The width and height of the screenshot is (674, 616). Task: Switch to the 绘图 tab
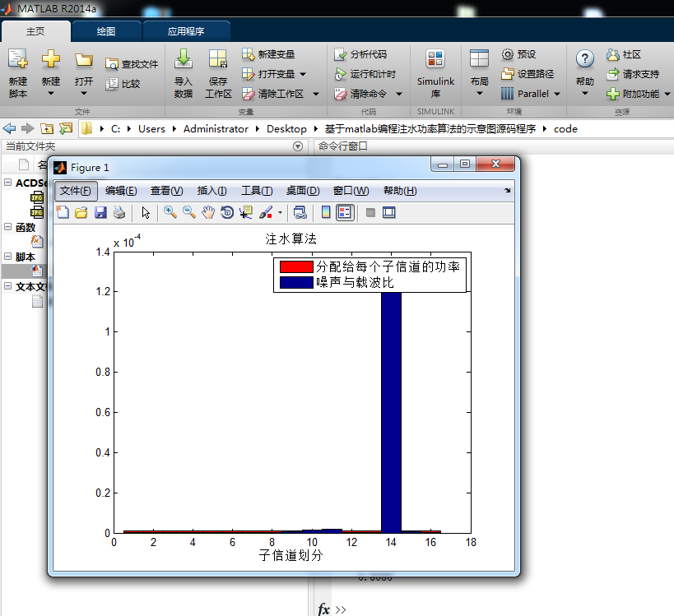106,31
